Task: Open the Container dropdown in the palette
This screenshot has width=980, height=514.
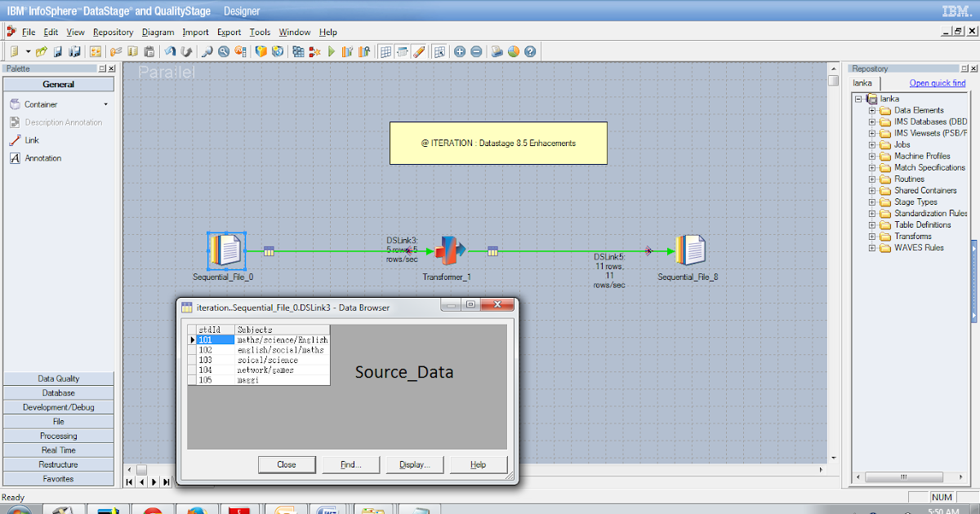Action: click(104, 104)
